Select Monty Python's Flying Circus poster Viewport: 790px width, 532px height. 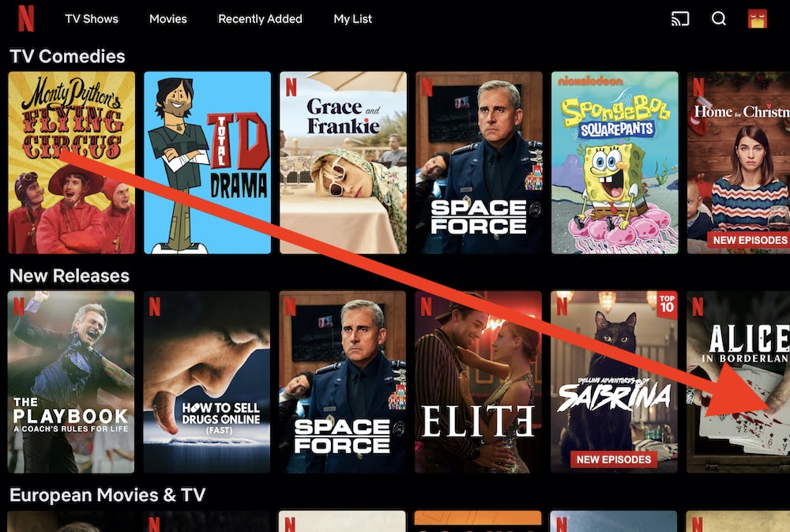(72, 163)
